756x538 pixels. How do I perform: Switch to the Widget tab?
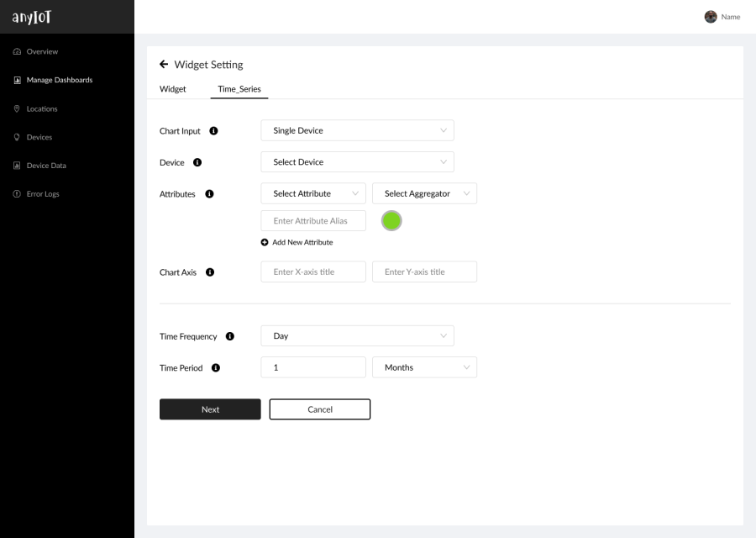click(x=172, y=89)
